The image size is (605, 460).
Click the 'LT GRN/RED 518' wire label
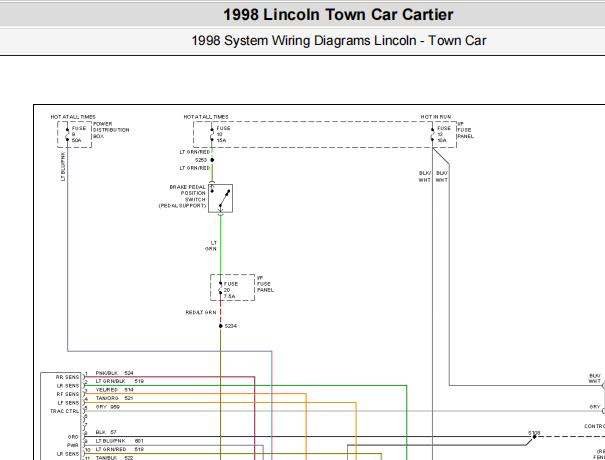[x=120, y=449]
